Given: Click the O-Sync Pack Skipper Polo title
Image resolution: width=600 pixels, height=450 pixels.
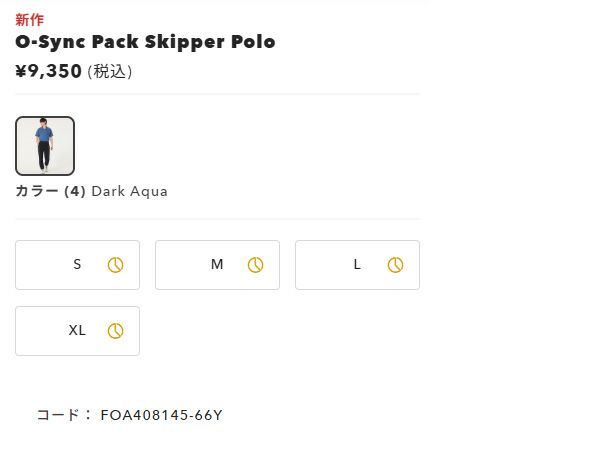Looking at the screenshot, I should coord(145,42).
